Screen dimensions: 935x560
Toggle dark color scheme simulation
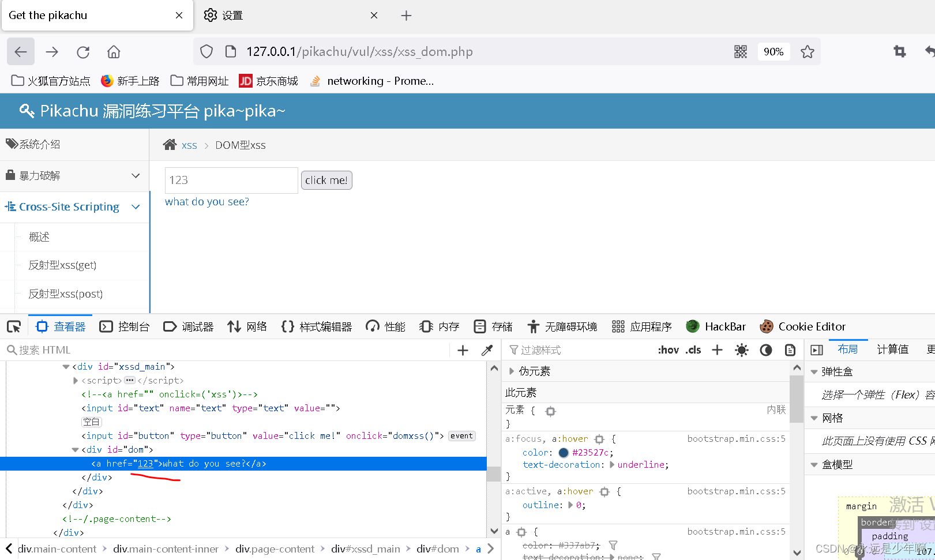coord(766,350)
